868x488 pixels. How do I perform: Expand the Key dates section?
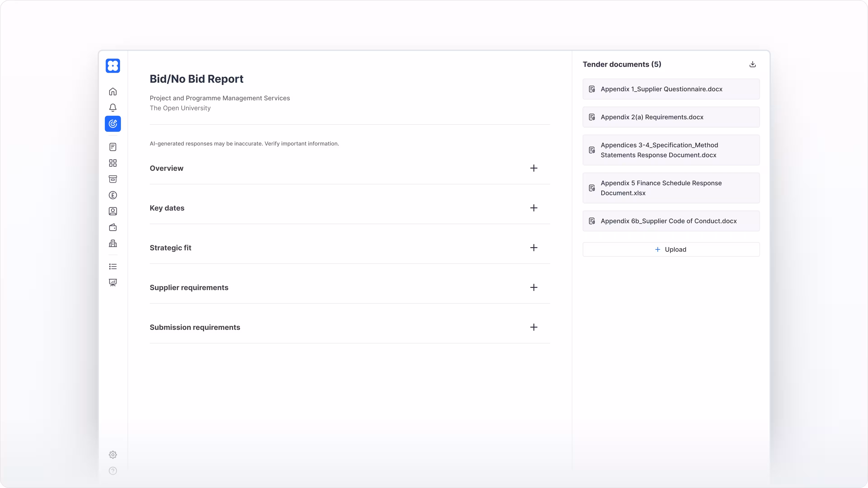533,208
